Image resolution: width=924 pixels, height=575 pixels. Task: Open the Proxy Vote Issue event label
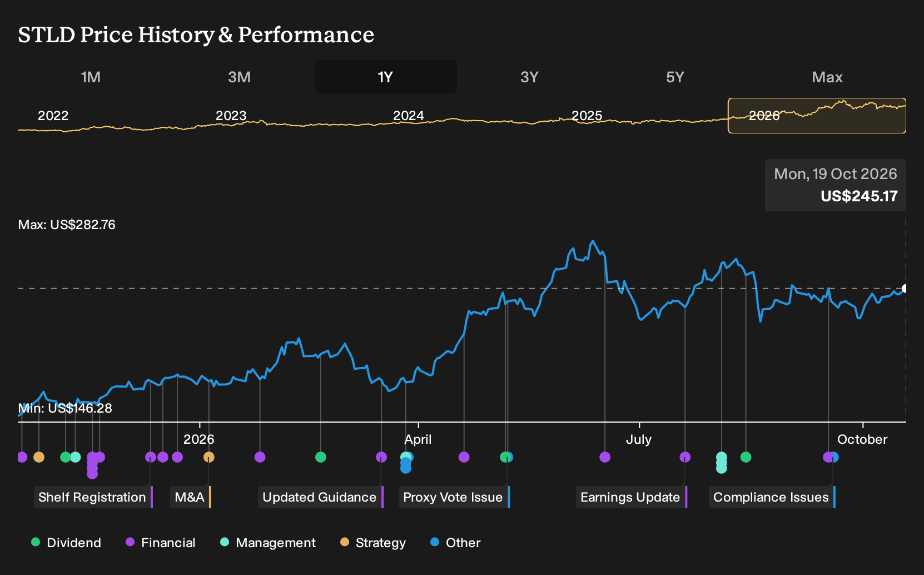pyautogui.click(x=454, y=497)
